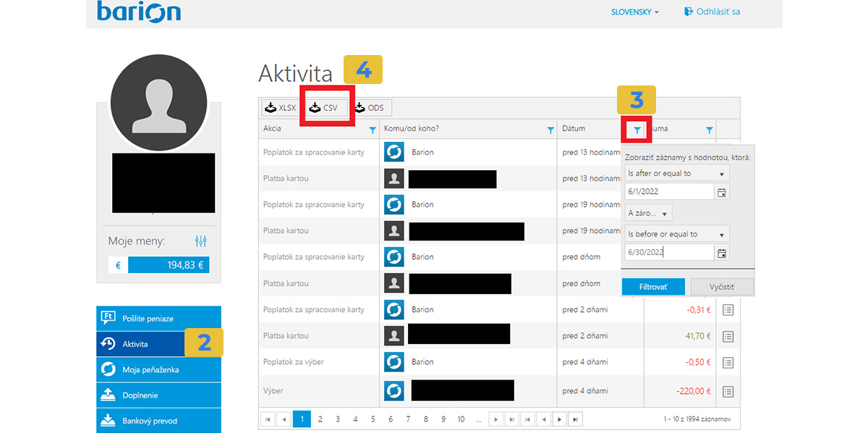This screenshot has height=433, width=868.
Task: Sort by the Dátum column header
Action: coord(574,129)
